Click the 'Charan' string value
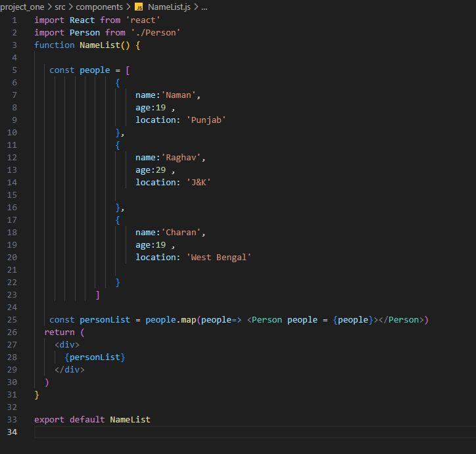The width and height of the screenshot is (476, 454). (181, 233)
